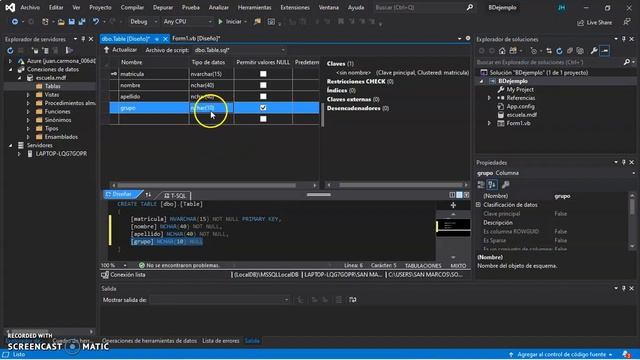Pin the Server Explorer panel
The width and height of the screenshot is (640, 360).
pyautogui.click(x=83, y=39)
